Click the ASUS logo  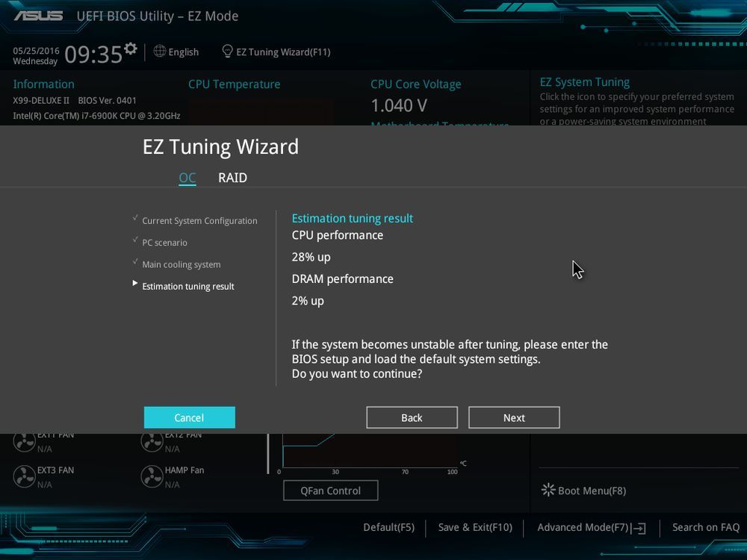38,16
